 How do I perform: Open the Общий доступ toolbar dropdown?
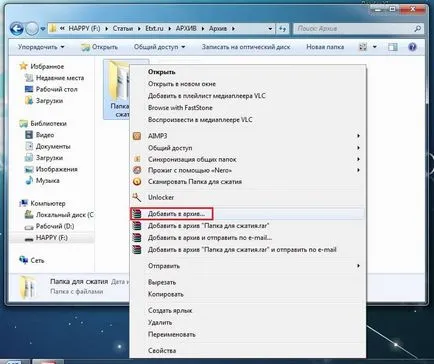tap(159, 47)
